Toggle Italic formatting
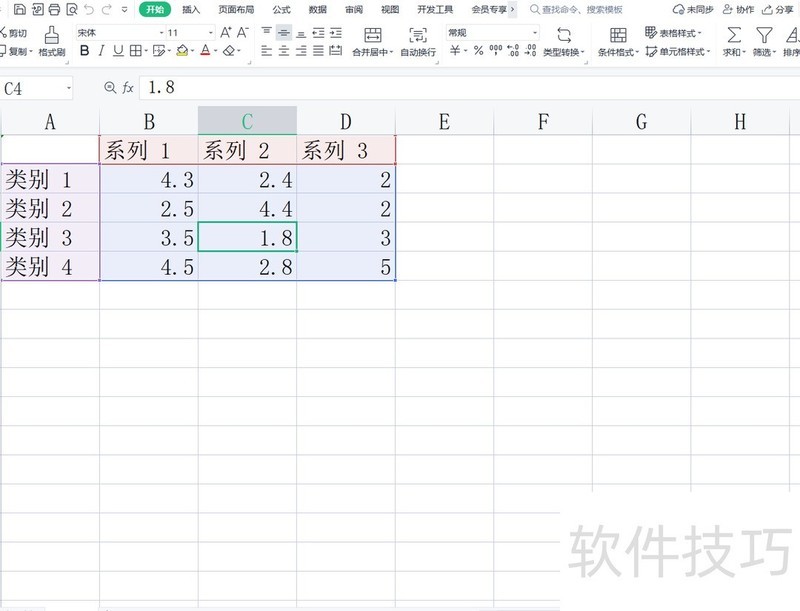The height and width of the screenshot is (611, 800). pyautogui.click(x=101, y=51)
